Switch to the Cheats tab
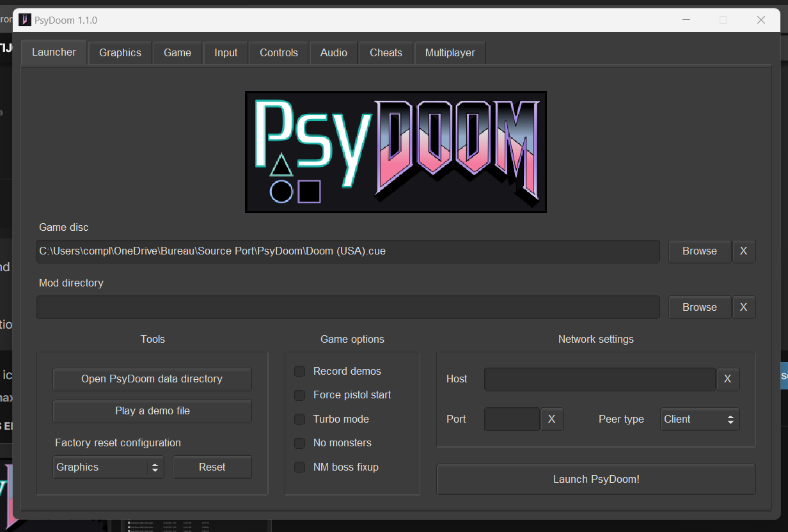788x532 pixels. pyautogui.click(x=386, y=52)
